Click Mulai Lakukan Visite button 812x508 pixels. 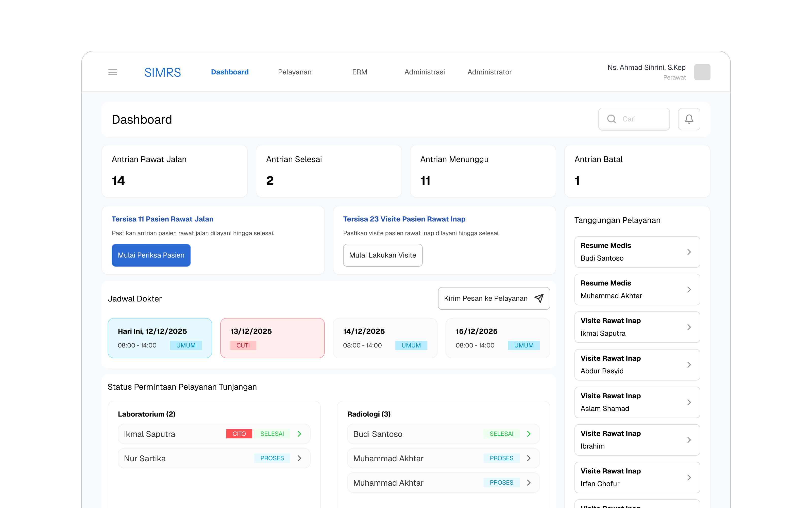click(x=382, y=255)
